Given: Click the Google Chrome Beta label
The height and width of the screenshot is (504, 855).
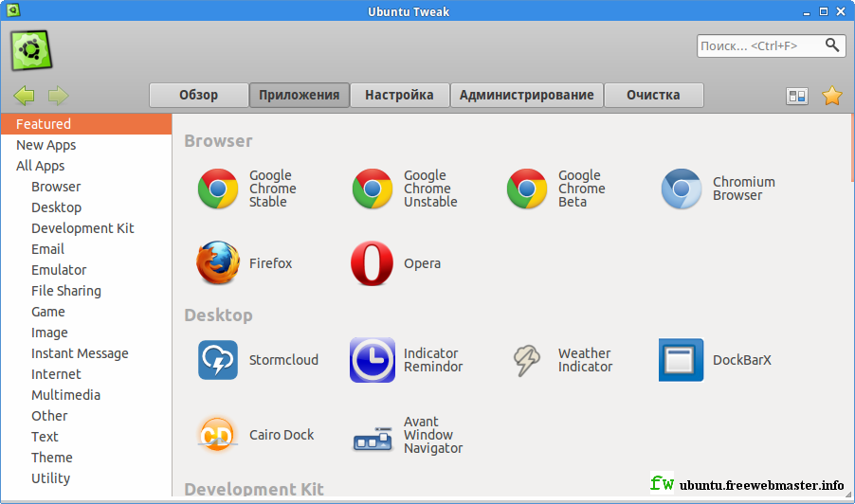Looking at the screenshot, I should coord(581,189).
